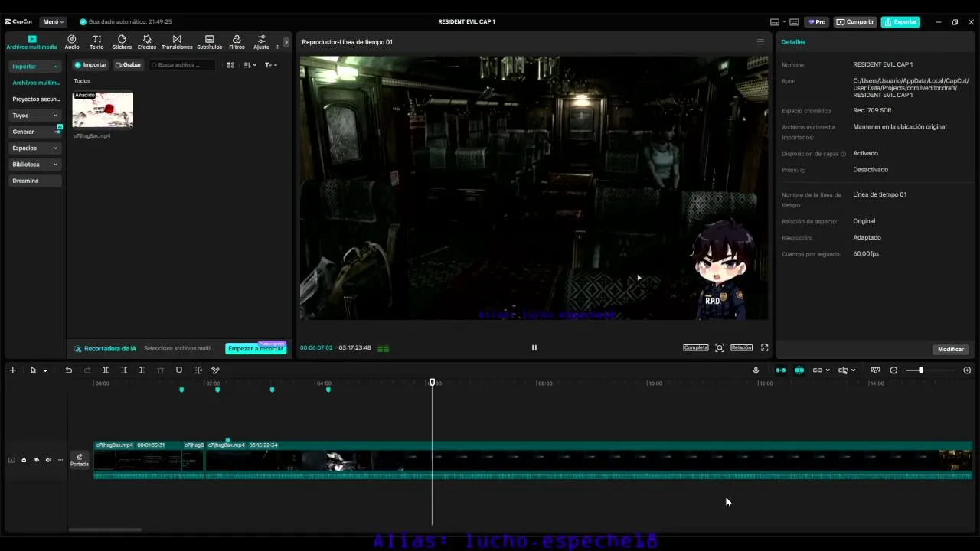Screen dimensions: 980x551
Task: Open the Ajuste tab
Action: pyautogui.click(x=262, y=42)
